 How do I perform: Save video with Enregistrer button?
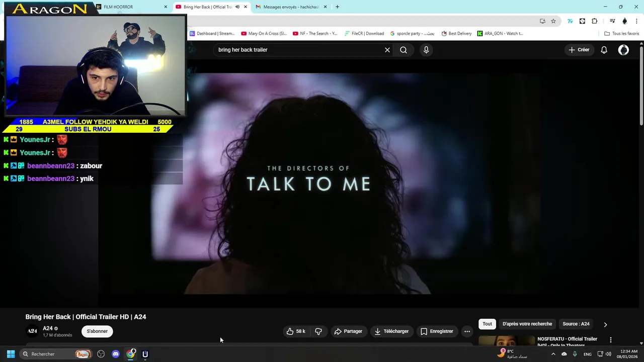pos(437,331)
